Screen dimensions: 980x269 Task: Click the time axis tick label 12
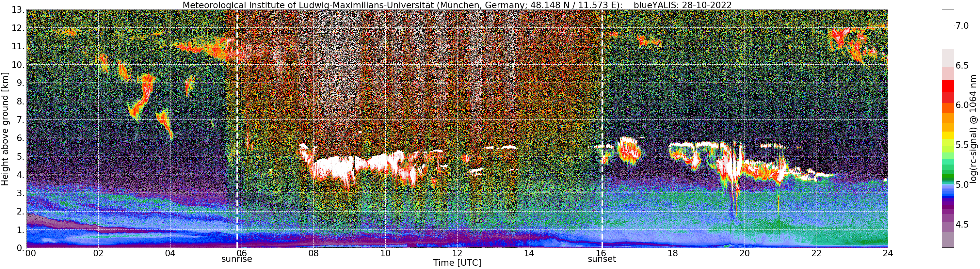[457, 253]
